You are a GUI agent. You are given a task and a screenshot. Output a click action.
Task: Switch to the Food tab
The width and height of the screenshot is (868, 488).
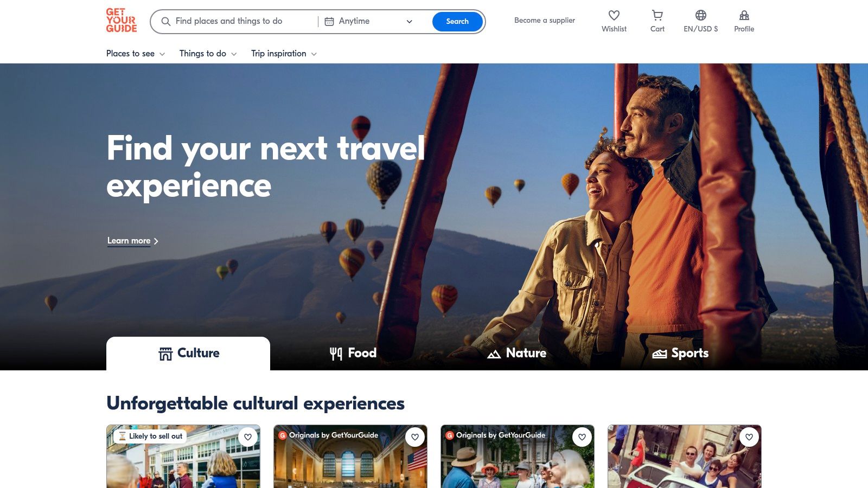(353, 354)
